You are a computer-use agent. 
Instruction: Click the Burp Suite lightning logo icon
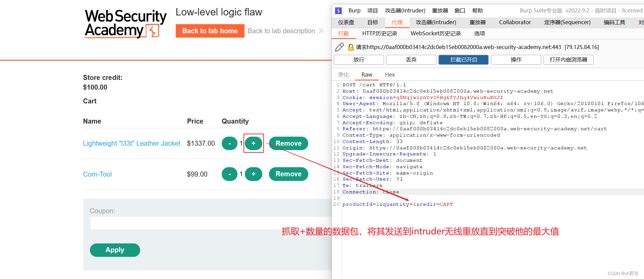(x=338, y=11)
